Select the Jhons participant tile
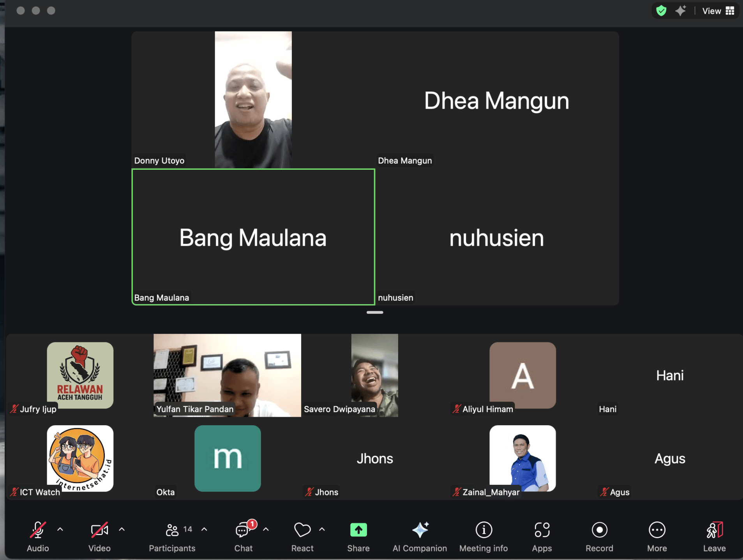 (x=374, y=458)
